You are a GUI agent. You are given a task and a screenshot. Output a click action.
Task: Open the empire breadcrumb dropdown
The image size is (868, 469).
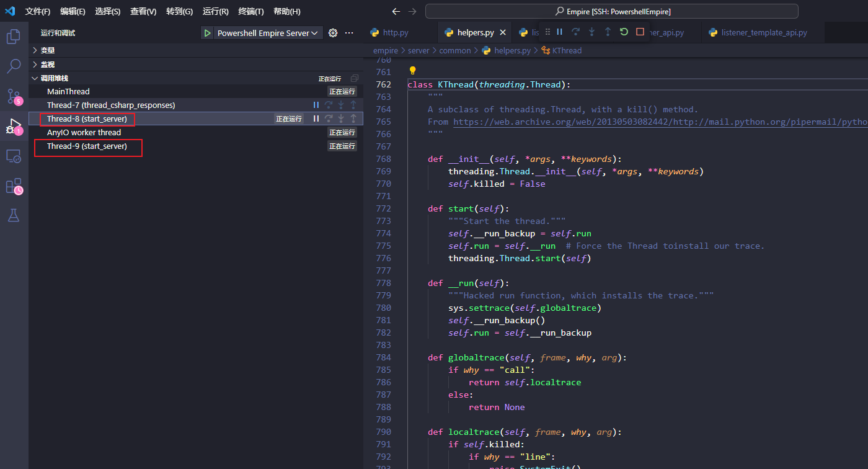point(386,50)
